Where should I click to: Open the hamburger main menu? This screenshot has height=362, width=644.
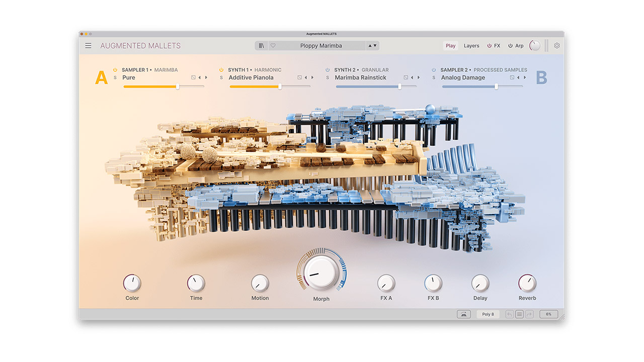pyautogui.click(x=89, y=46)
